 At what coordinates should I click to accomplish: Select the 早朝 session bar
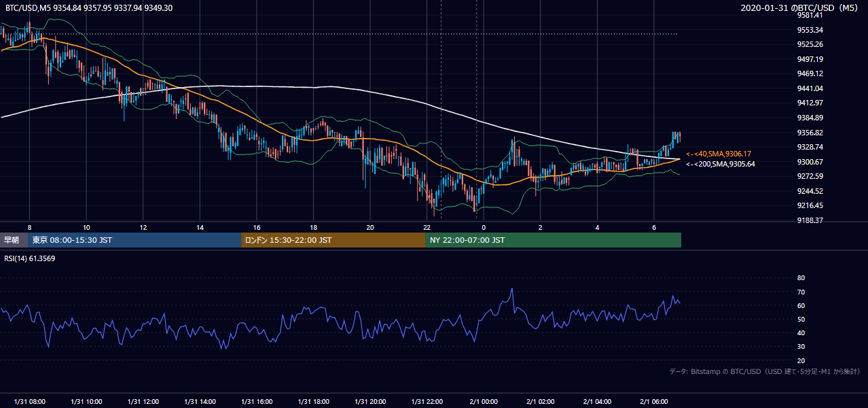point(14,240)
